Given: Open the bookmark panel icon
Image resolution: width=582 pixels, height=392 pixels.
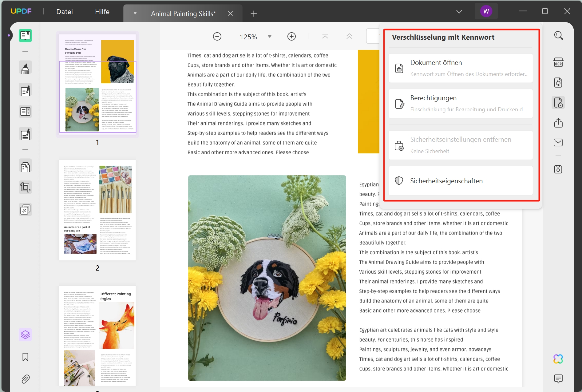Looking at the screenshot, I should [26, 357].
